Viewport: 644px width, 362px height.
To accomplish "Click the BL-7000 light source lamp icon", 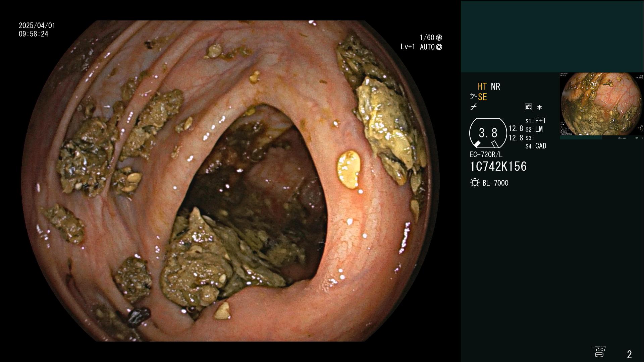I will coord(475,183).
